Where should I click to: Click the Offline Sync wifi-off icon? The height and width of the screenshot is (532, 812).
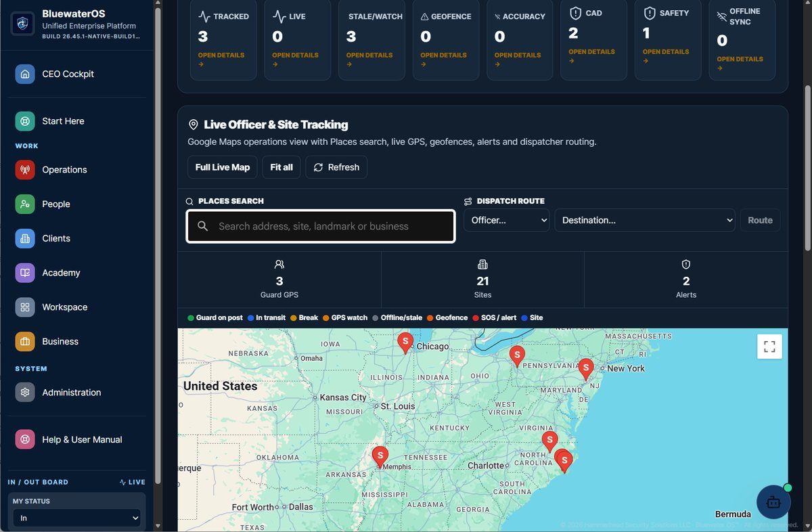point(721,16)
